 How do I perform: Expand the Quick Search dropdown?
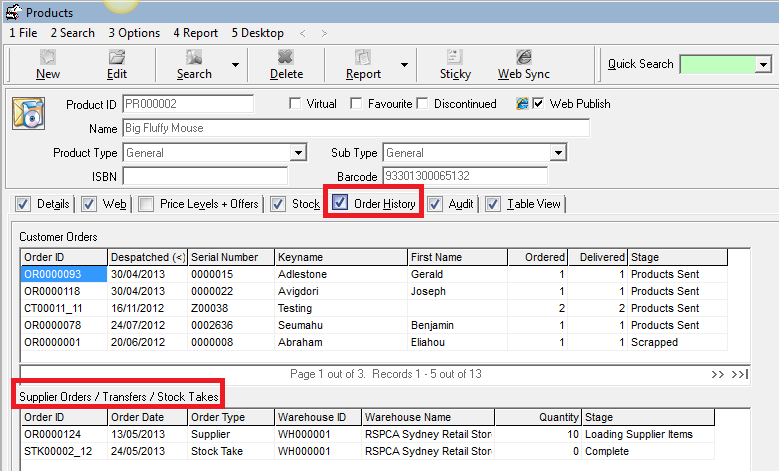pyautogui.click(x=763, y=64)
